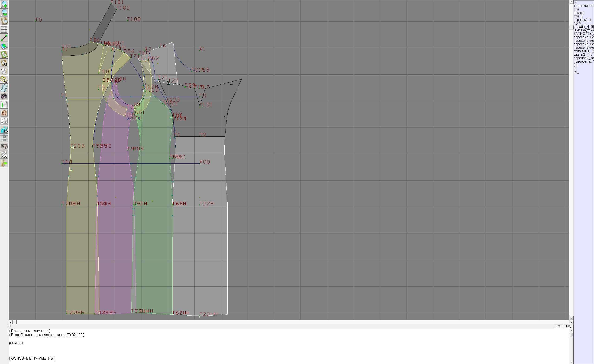Click in the 'размеры;' code line
The width and height of the screenshot is (594, 364).
(x=16, y=343)
